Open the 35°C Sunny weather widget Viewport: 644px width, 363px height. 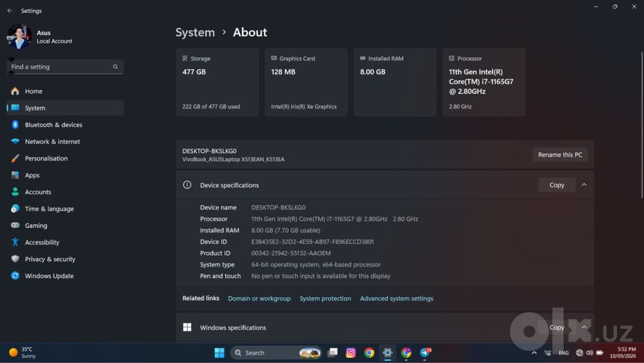click(23, 353)
